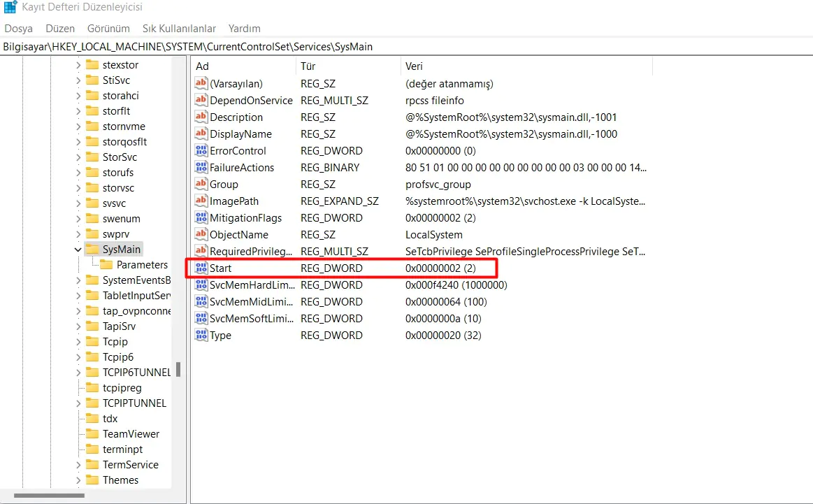Image resolution: width=813 pixels, height=504 pixels.
Task: Click the DWORD icon beside ErrorControl
Action: 201,150
